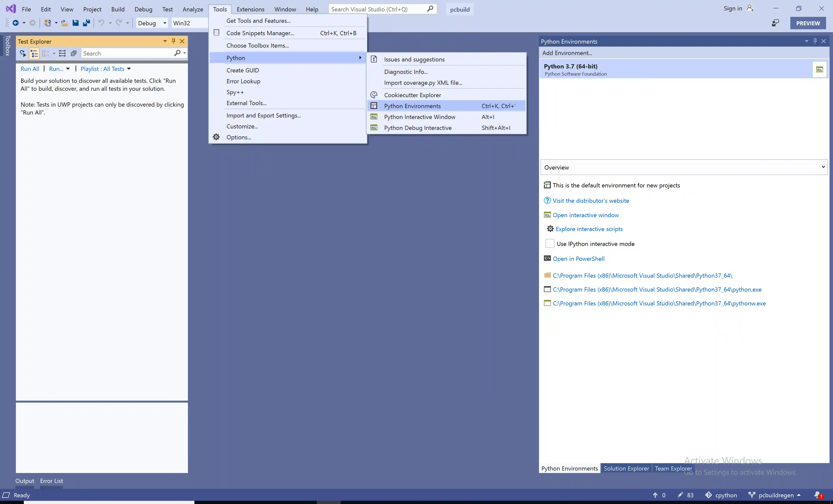Pin the Test Explorer panel
Image resolution: width=833 pixels, height=504 pixels.
pyautogui.click(x=174, y=41)
